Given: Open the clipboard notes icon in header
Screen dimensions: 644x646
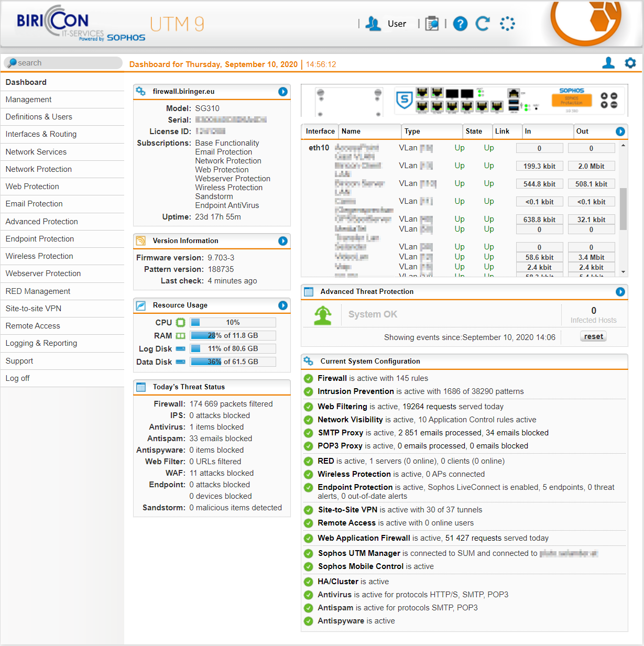Looking at the screenshot, I should (432, 24).
